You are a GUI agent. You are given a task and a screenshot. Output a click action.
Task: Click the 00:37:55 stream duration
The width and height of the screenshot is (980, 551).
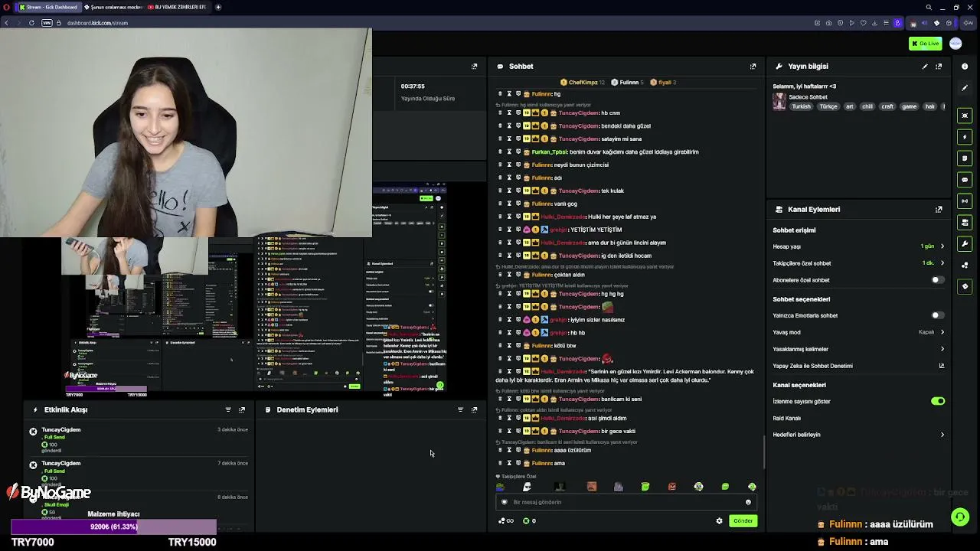pos(413,86)
